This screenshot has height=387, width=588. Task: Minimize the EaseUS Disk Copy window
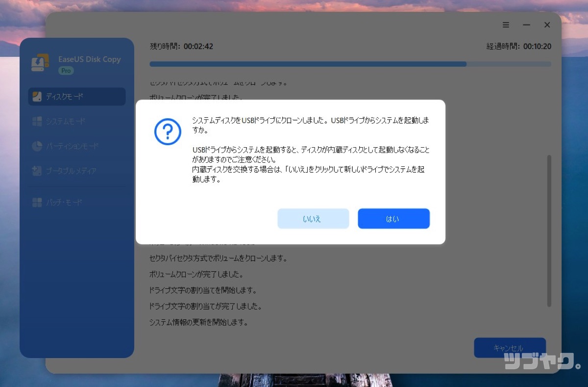[526, 25]
